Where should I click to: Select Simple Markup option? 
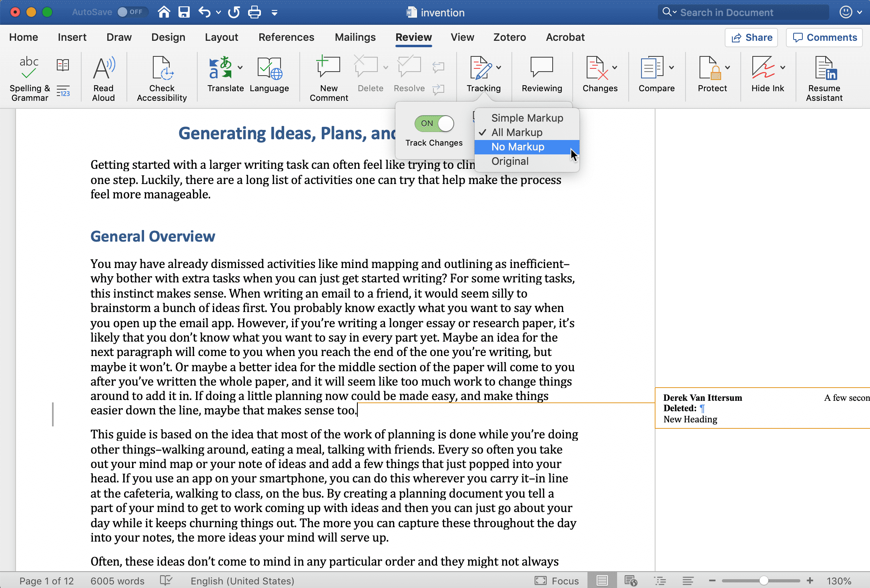tap(527, 118)
